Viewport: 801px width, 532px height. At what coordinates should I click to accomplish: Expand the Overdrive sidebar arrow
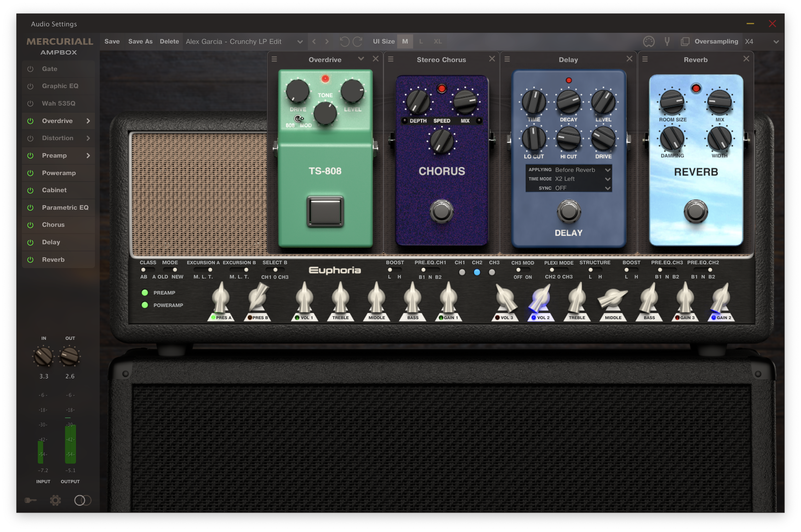tap(88, 121)
